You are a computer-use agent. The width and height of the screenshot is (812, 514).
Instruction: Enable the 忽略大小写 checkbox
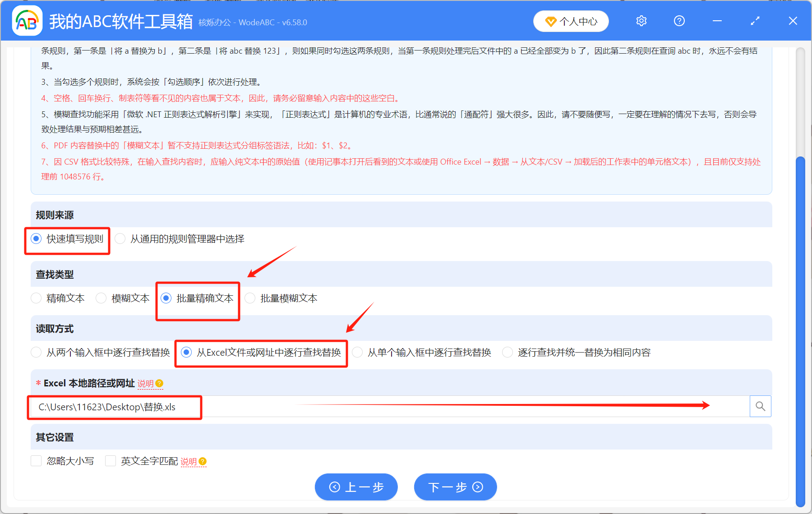pyautogui.click(x=36, y=461)
